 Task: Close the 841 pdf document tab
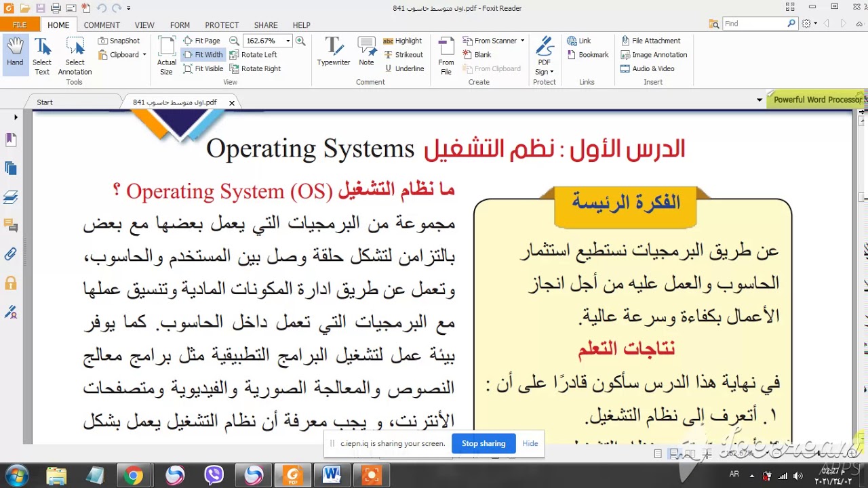(232, 103)
